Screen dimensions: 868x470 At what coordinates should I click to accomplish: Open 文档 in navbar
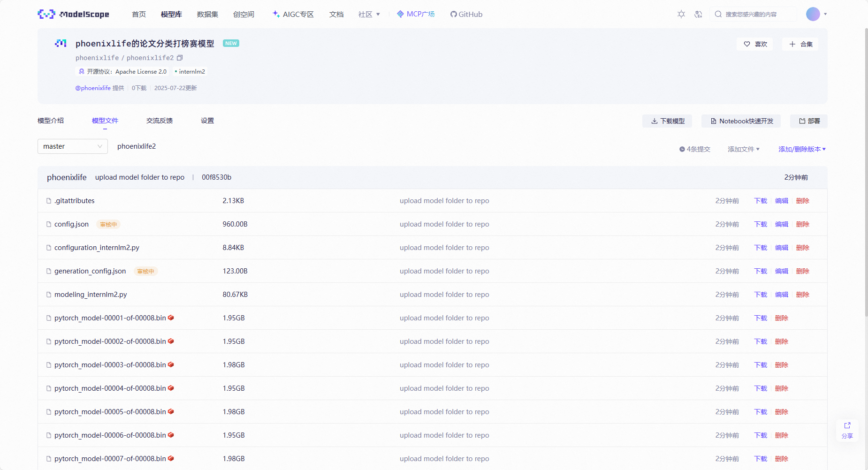(x=336, y=14)
